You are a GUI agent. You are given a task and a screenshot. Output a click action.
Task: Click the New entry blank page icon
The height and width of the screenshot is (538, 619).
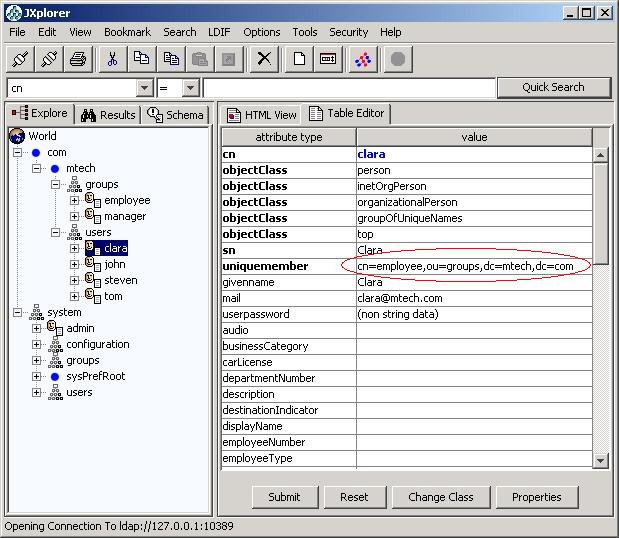(299, 59)
